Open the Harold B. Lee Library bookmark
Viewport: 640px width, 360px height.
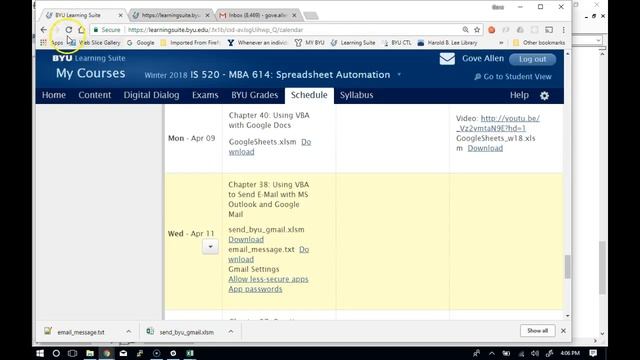click(448, 42)
